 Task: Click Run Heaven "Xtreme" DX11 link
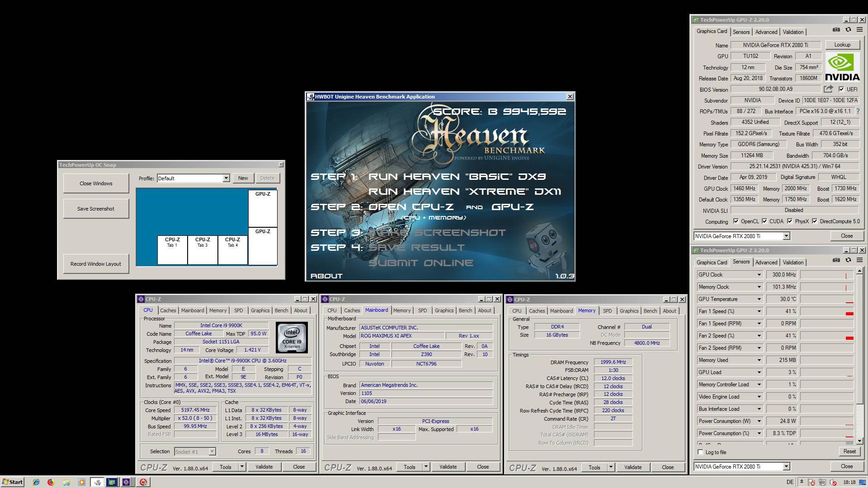pos(465,192)
